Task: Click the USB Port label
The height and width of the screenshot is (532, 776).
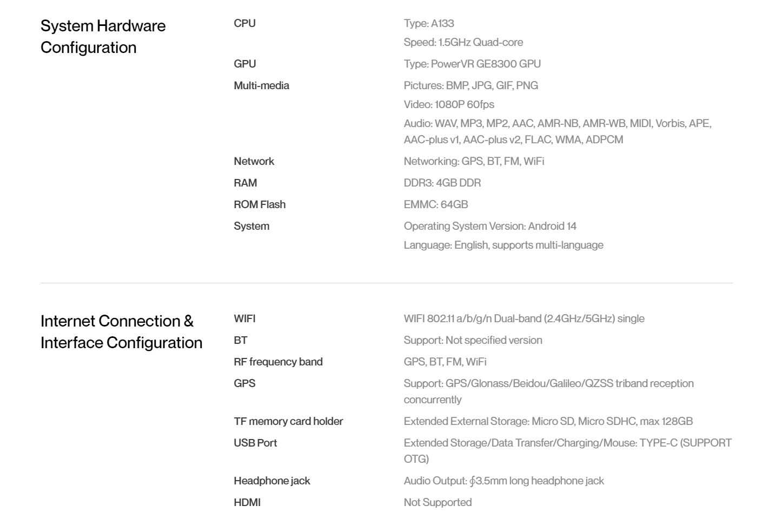Action: pos(255,443)
